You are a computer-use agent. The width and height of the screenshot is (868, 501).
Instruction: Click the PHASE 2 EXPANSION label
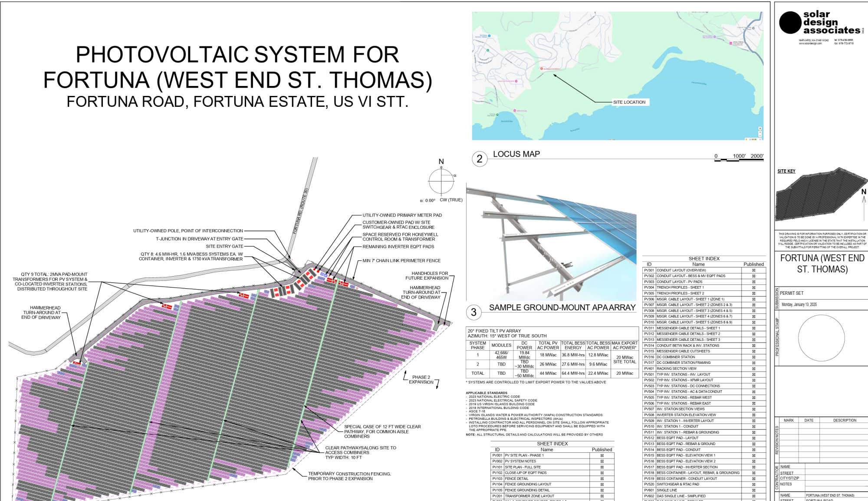[x=421, y=379]
